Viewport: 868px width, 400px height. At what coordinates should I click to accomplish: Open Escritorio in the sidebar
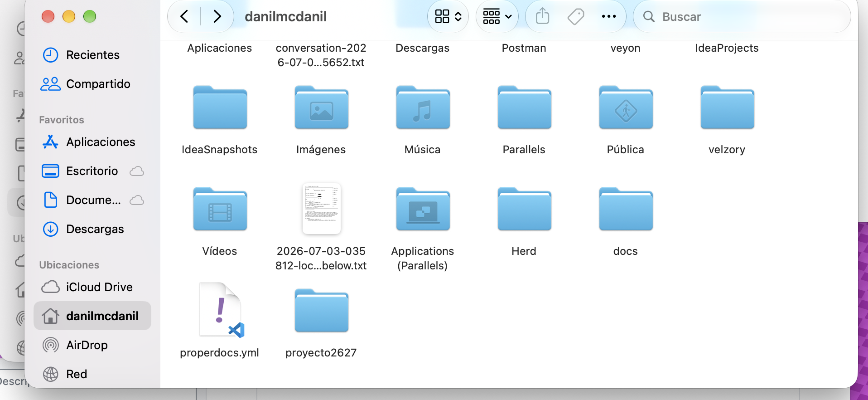(x=92, y=171)
